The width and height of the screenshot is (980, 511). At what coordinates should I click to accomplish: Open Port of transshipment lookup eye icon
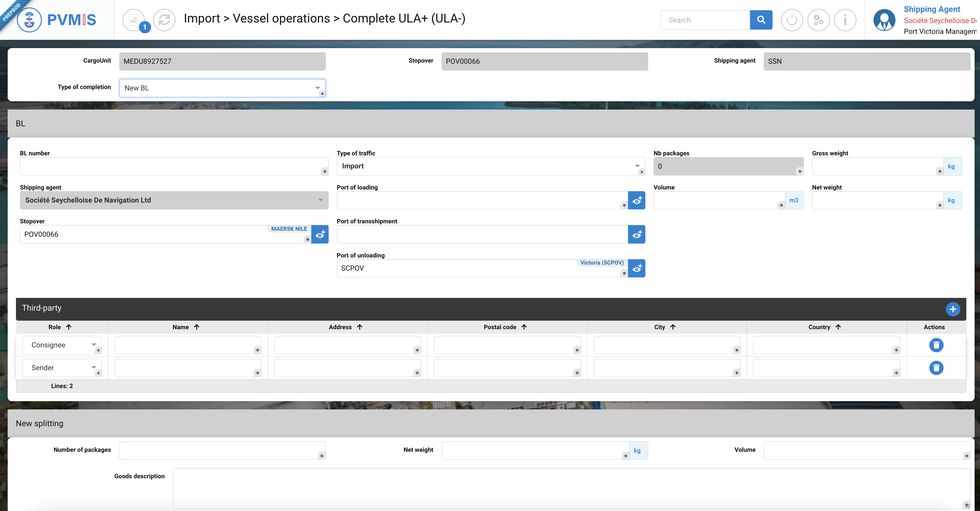[637, 234]
